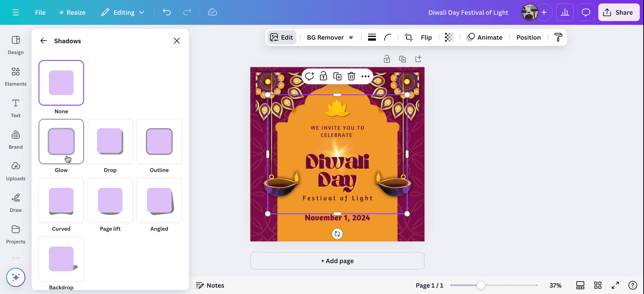This screenshot has height=294, width=644.
Task: Open the File menu
Action: (40, 12)
